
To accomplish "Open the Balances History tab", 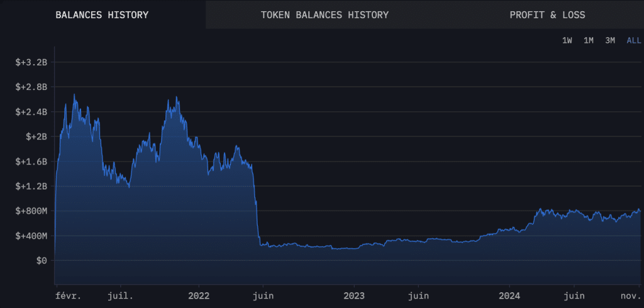I will pyautogui.click(x=103, y=15).
